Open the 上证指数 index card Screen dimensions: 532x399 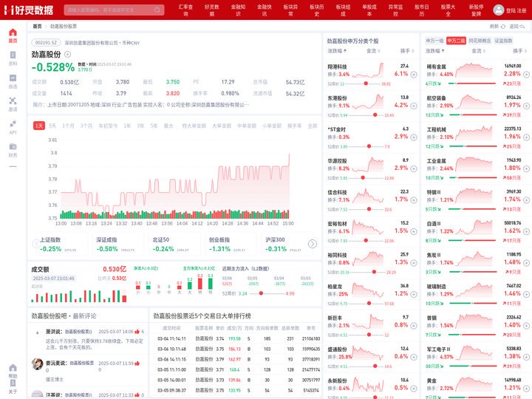point(61,245)
